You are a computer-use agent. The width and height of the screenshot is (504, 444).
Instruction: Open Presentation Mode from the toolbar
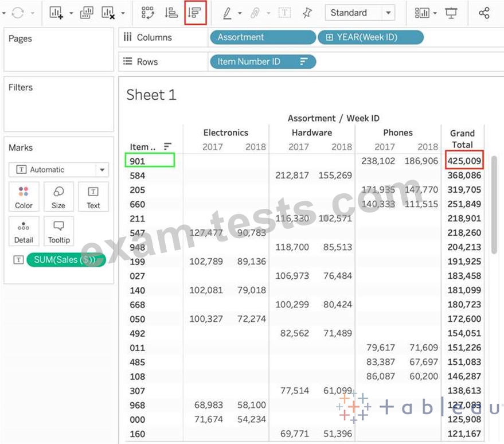click(x=452, y=13)
